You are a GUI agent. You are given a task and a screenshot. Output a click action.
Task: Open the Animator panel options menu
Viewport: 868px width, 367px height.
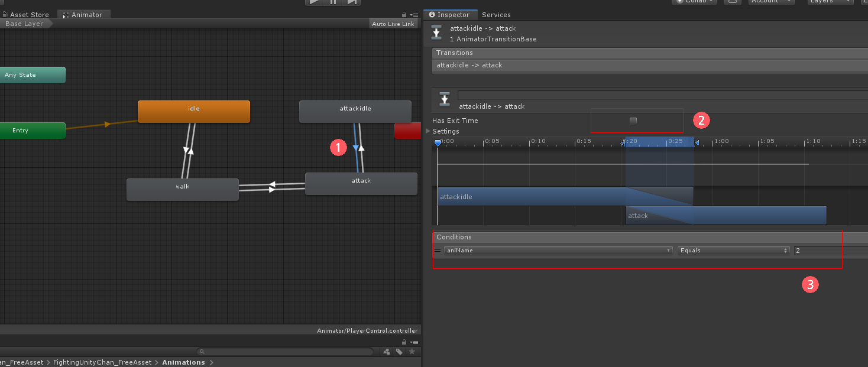[x=414, y=15]
